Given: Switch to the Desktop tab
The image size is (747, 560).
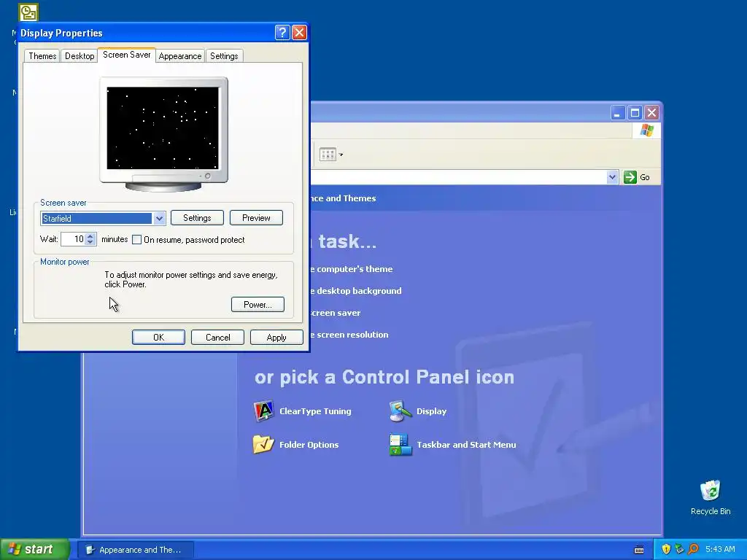Looking at the screenshot, I should [x=80, y=55].
